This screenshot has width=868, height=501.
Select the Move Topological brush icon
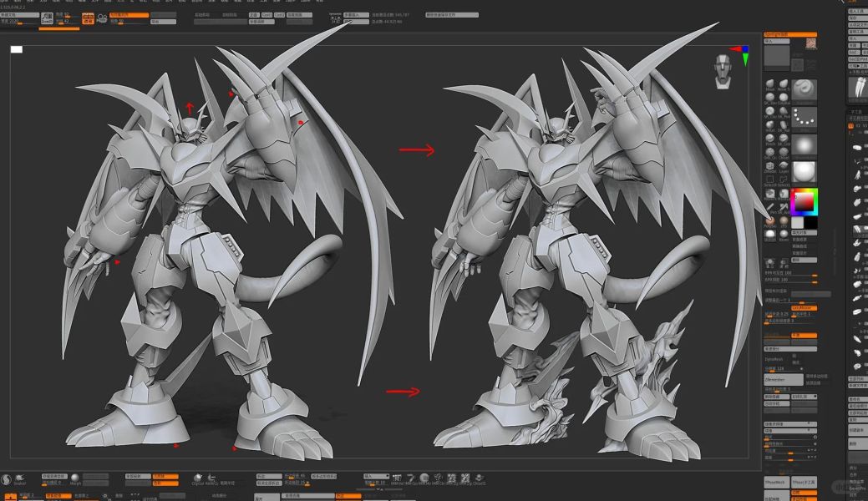click(x=784, y=84)
